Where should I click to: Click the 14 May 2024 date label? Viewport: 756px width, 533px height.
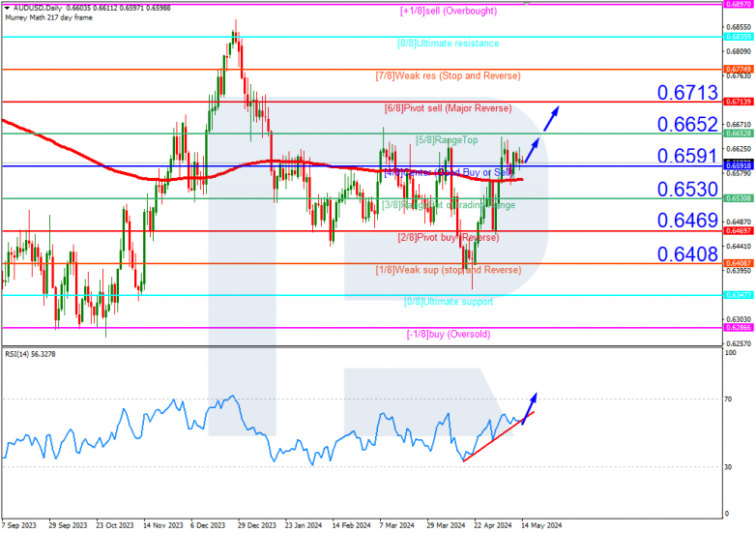(x=542, y=525)
